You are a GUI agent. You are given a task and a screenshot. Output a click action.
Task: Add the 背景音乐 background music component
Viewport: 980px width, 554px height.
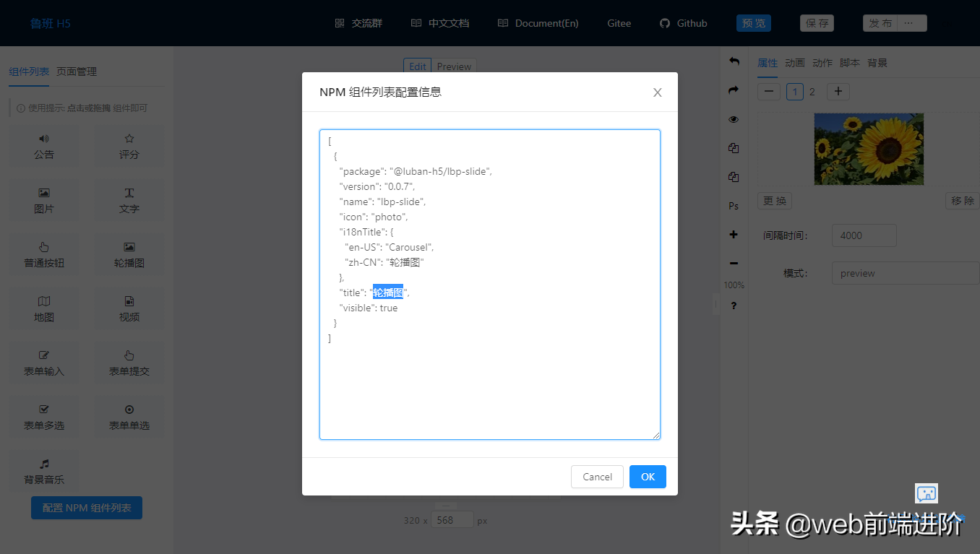click(x=44, y=472)
